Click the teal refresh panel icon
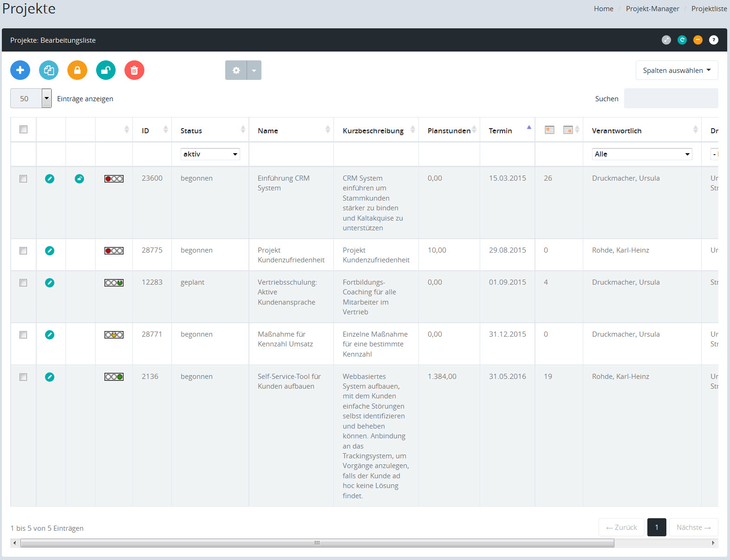This screenshot has width=730, height=560. tap(682, 40)
